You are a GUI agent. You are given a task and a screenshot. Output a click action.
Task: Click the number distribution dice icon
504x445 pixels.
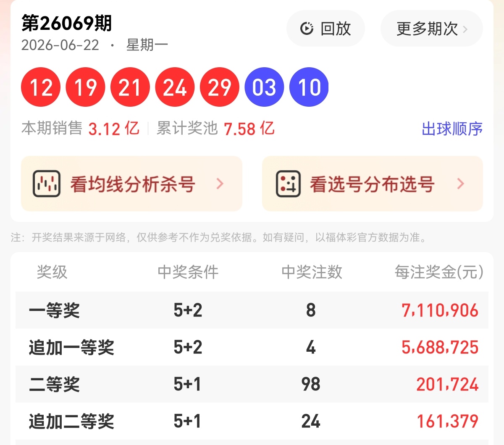[x=288, y=184]
